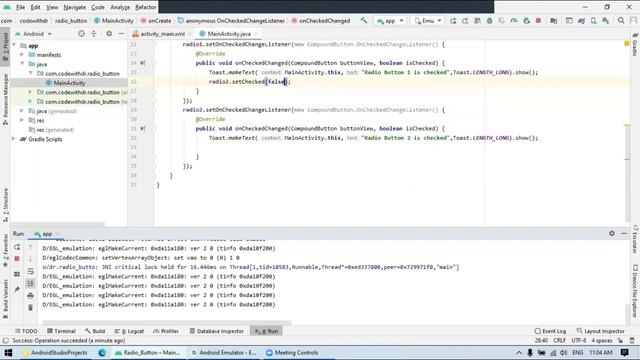Hide the Run panel using minimize dash
Image resolution: width=640 pixels, height=360 pixels.
tap(624, 233)
